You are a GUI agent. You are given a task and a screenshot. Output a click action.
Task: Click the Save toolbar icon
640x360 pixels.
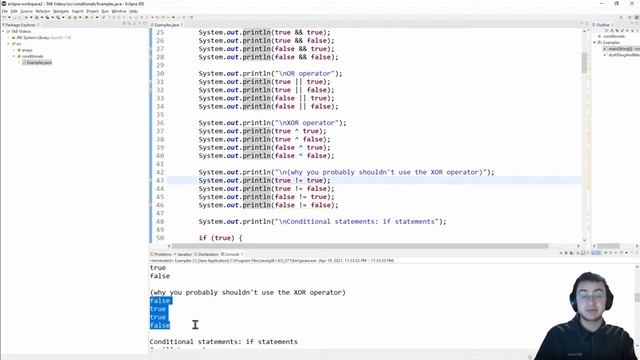pos(15,18)
